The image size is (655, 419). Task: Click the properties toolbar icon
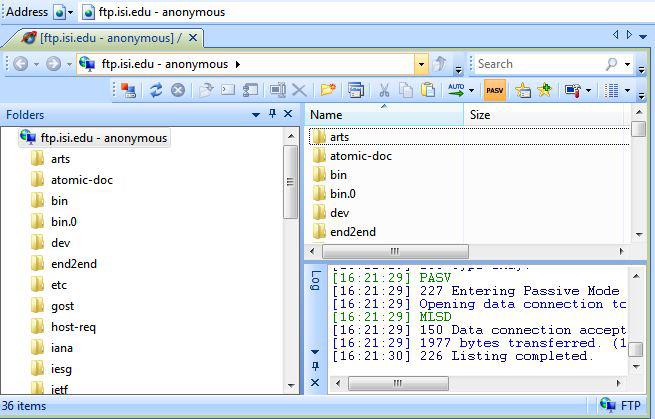[x=250, y=90]
